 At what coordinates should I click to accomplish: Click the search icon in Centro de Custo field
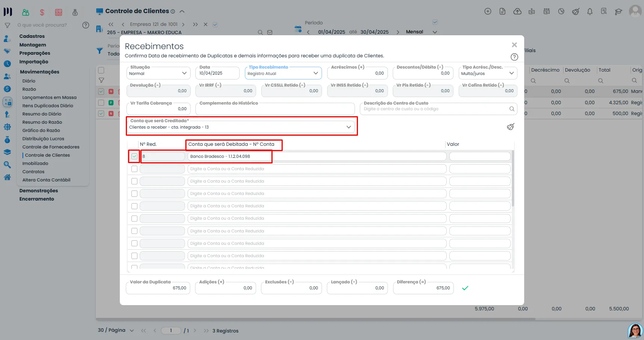point(512,109)
